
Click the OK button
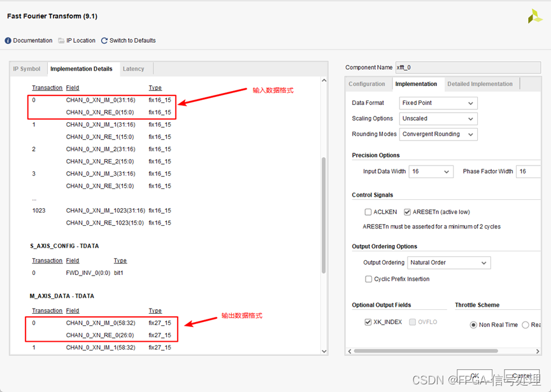(475, 376)
